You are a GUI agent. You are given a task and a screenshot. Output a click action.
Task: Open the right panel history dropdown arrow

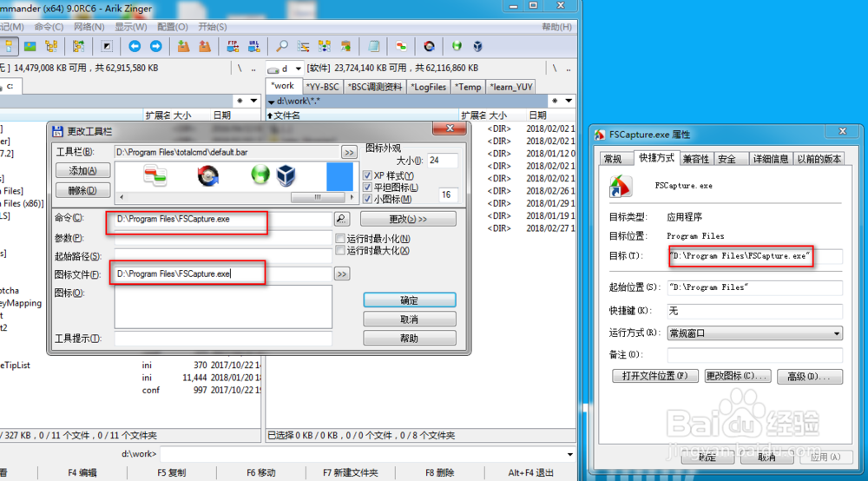pos(569,101)
